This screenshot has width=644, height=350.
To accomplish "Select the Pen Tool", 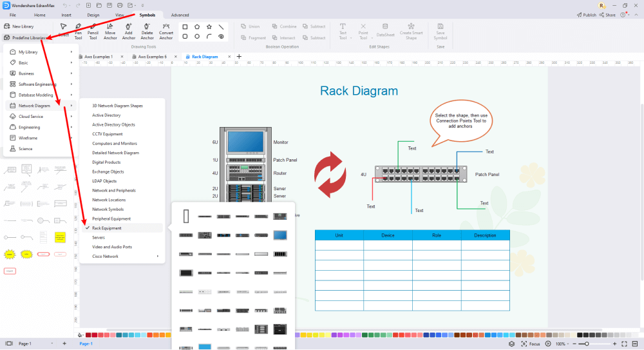I will click(78, 31).
